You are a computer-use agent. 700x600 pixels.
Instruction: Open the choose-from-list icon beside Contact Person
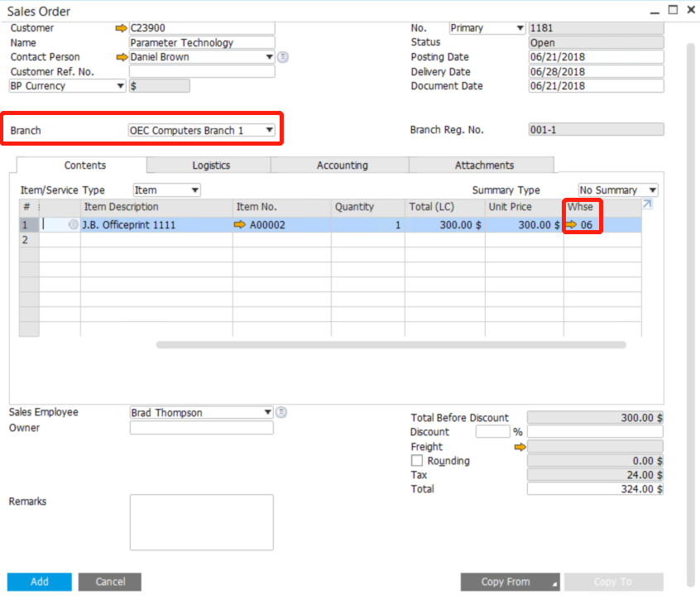pos(281,56)
